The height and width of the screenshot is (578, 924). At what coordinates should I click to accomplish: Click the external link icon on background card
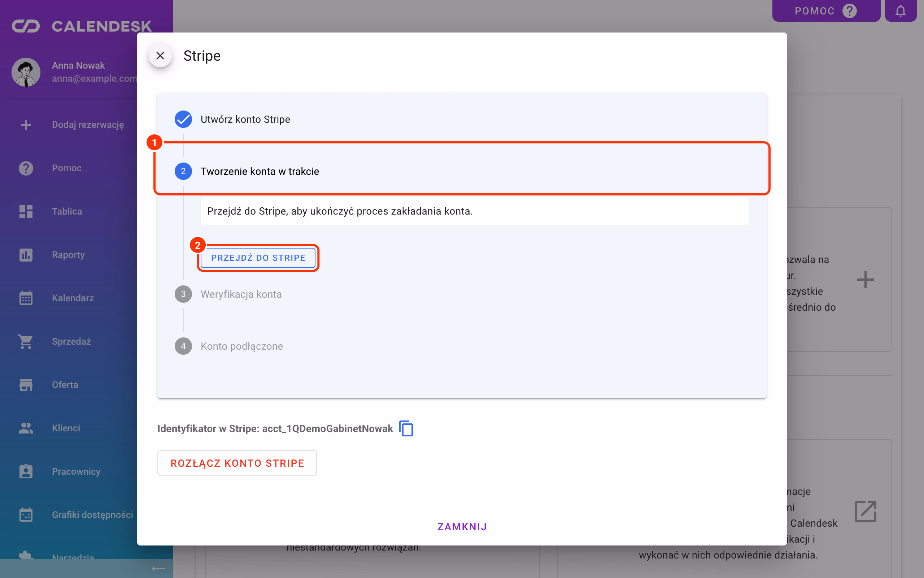(865, 511)
